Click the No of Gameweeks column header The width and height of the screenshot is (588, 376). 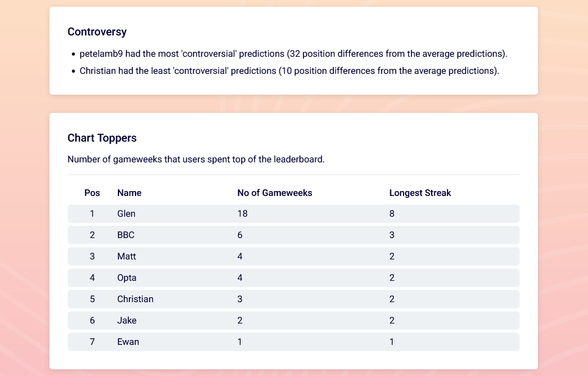(275, 193)
